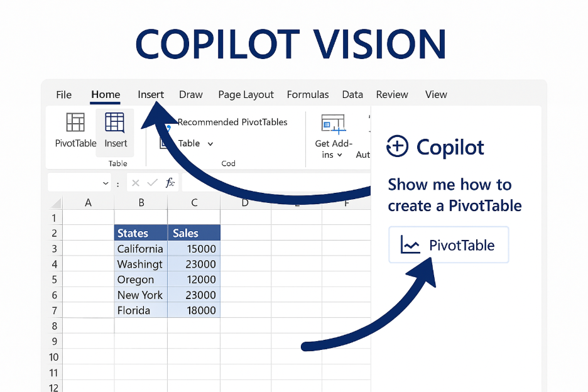Select the Florida cell

coord(141,310)
